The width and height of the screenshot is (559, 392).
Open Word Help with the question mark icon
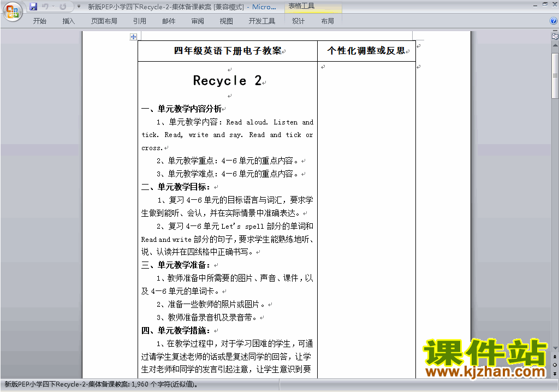[554, 21]
